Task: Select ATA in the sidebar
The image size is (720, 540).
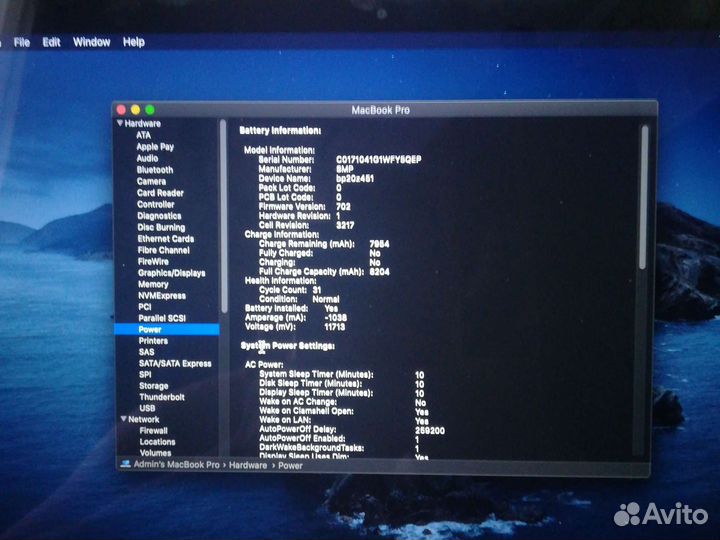Action: pyautogui.click(x=143, y=135)
